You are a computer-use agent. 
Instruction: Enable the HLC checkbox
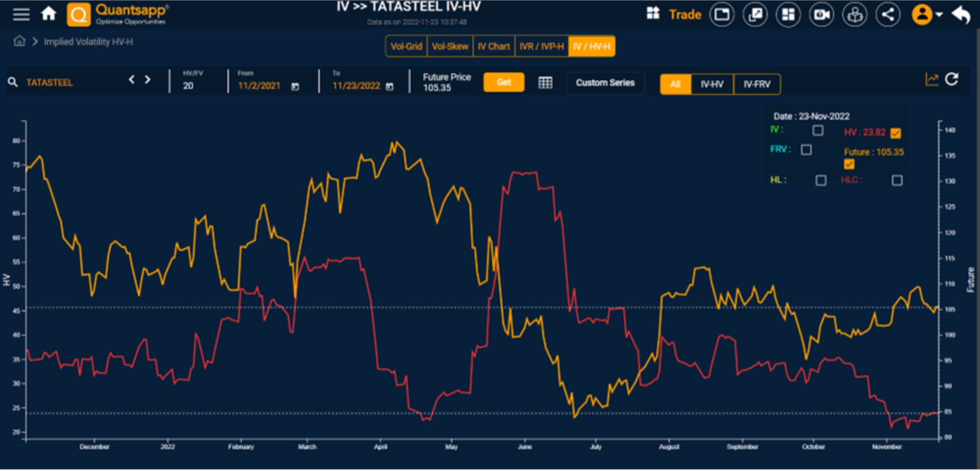(897, 180)
